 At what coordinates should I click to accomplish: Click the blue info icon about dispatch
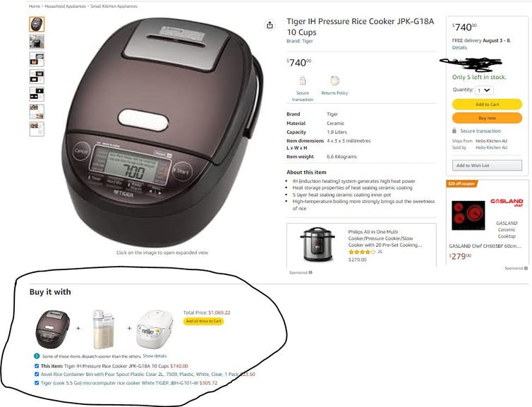click(x=37, y=356)
